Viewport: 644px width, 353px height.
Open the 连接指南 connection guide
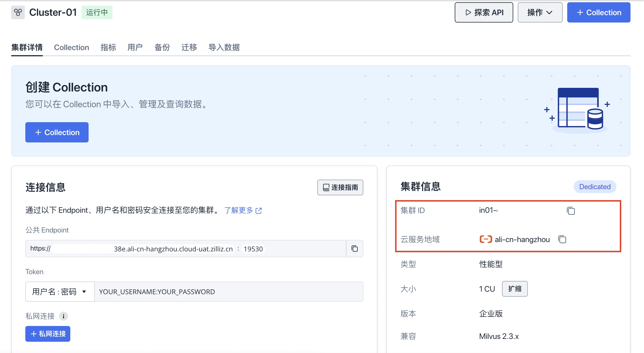coord(340,187)
